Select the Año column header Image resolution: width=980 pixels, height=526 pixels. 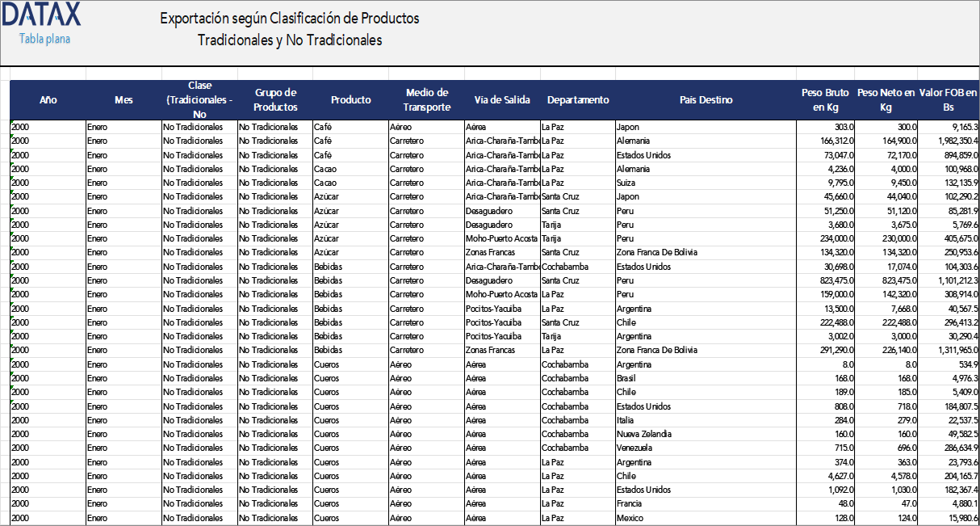[x=48, y=100]
